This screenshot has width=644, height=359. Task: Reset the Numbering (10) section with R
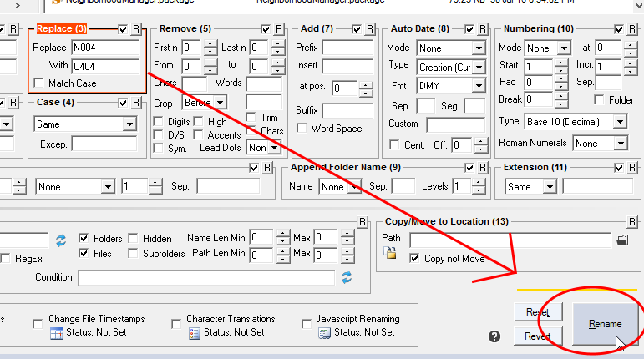(x=632, y=29)
